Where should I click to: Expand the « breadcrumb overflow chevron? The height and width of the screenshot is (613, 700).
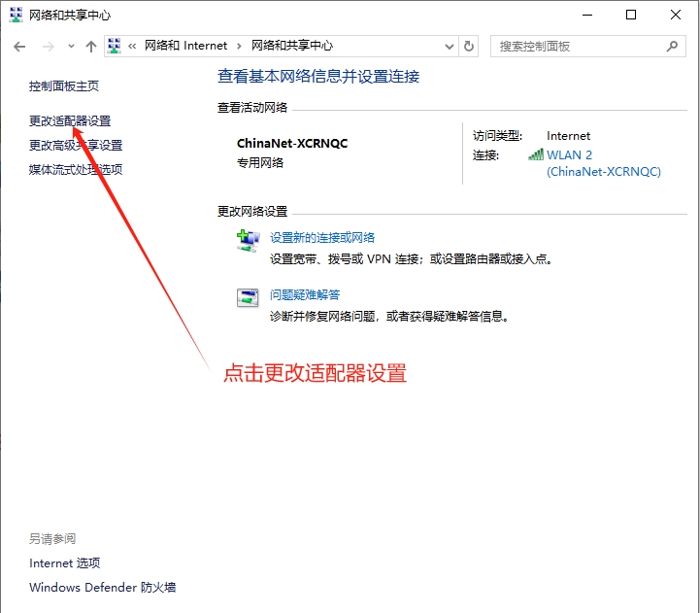tap(132, 46)
